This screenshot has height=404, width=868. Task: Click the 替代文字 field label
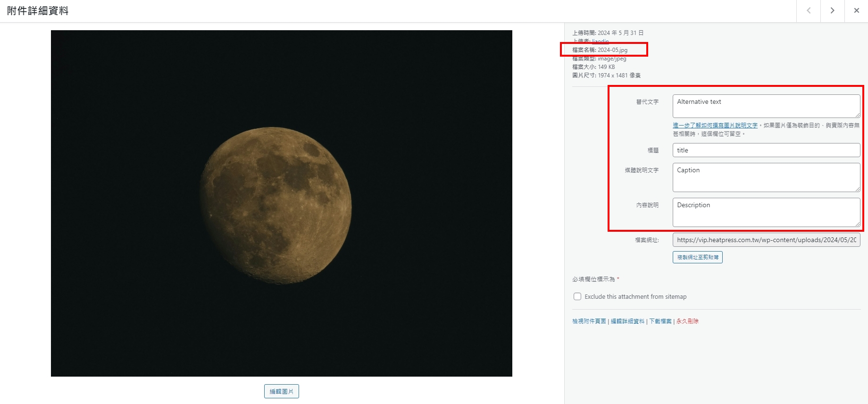click(x=647, y=102)
